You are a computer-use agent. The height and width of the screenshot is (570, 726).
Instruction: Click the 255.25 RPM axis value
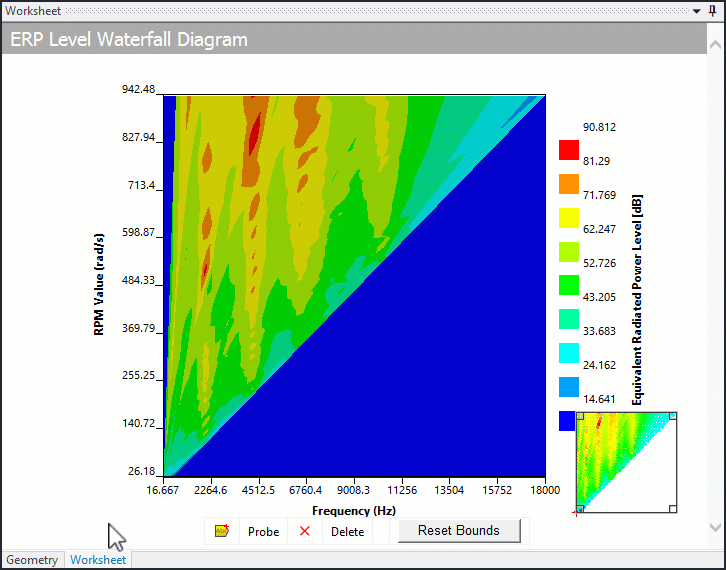[138, 375]
